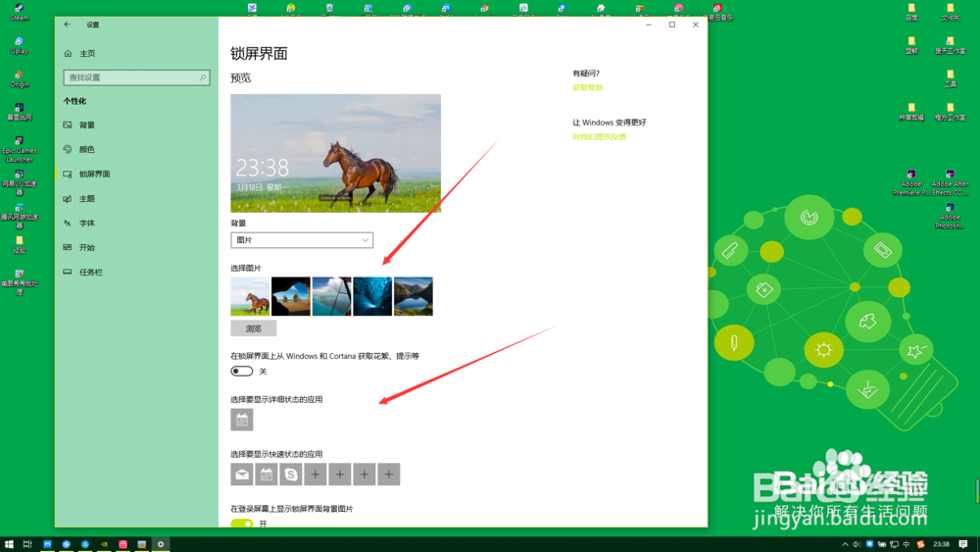980x552 pixels.
Task: Open the Adobe After Effects shortcut
Action: 950,182
